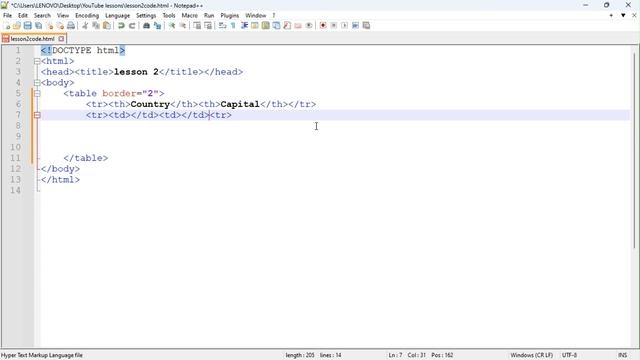Open the Tools menu
Image resolution: width=640 pixels, height=360 pixels.
pyautogui.click(x=169, y=16)
